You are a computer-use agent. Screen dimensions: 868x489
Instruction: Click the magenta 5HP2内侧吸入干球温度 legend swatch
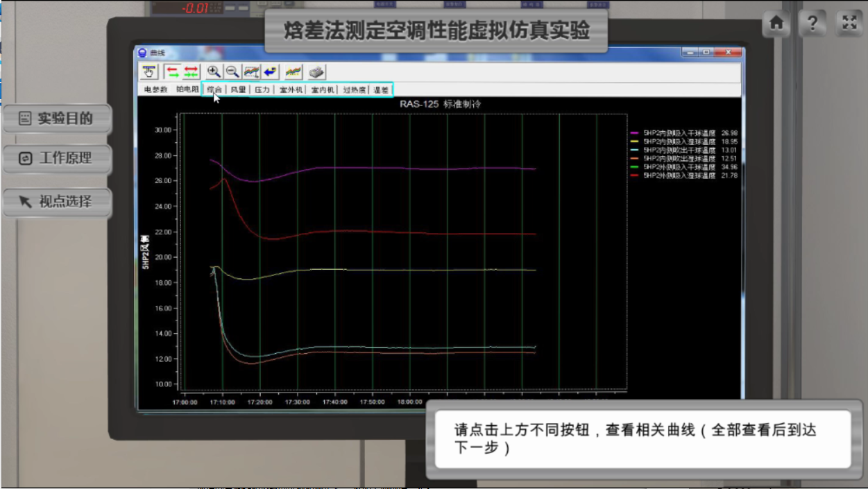[x=634, y=132]
